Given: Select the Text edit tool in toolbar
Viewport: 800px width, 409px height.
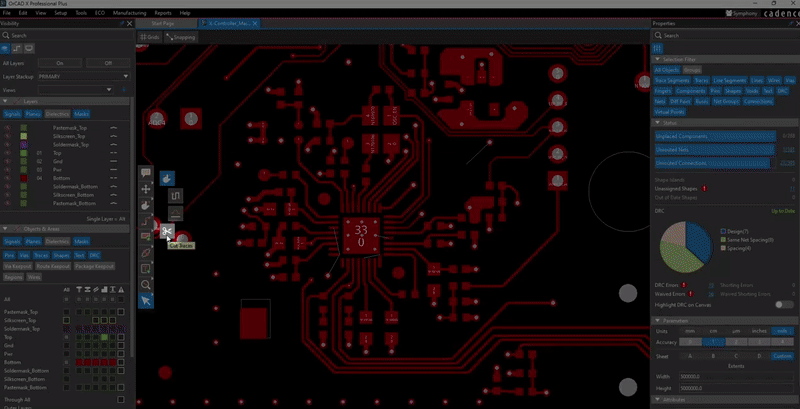Looking at the screenshot, I should 146,269.
